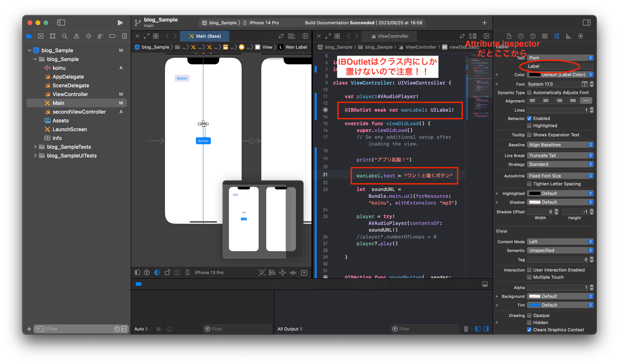
Task: Open the Strategy Standard dropdown
Action: [x=560, y=164]
